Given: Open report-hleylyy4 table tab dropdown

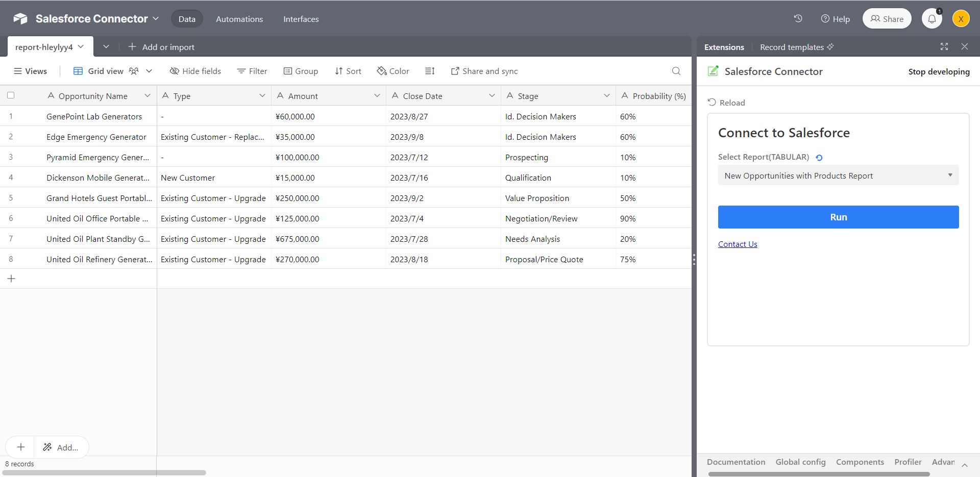Looking at the screenshot, I should pos(81,46).
